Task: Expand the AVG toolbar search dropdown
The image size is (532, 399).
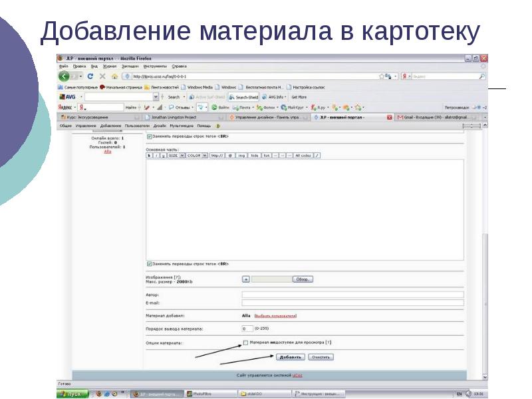Action: (156, 97)
